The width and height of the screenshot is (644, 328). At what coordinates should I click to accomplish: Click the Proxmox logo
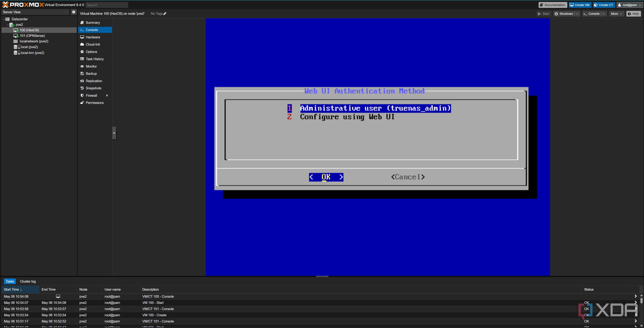coord(23,5)
